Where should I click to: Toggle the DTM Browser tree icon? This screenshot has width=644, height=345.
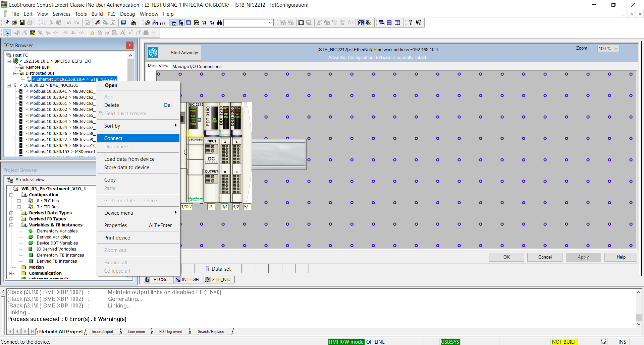point(181,22)
